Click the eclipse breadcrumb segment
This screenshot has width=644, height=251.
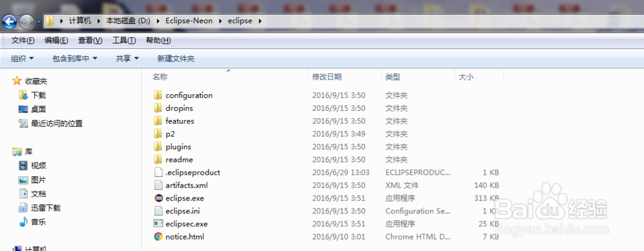pos(240,21)
